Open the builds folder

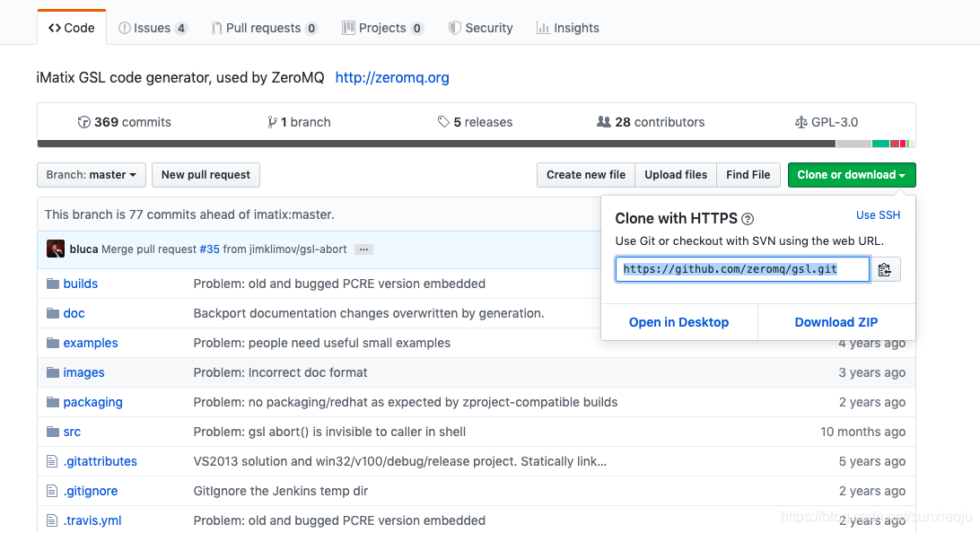coord(81,284)
